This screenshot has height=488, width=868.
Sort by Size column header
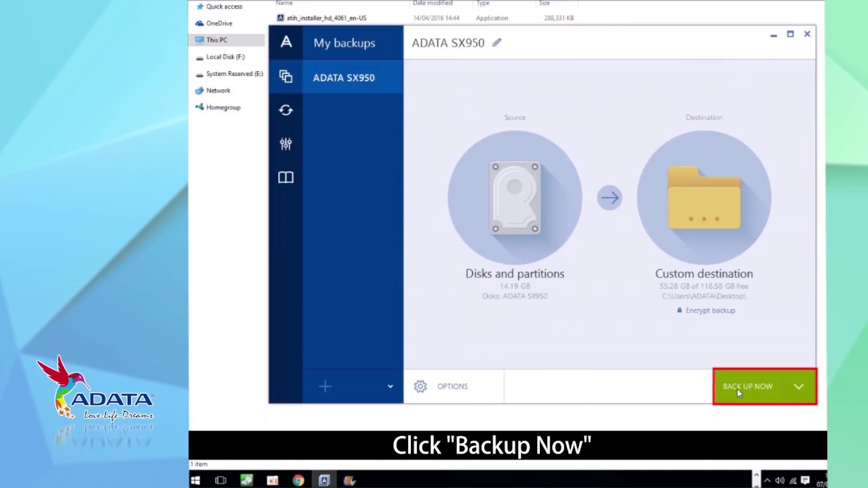point(545,3)
